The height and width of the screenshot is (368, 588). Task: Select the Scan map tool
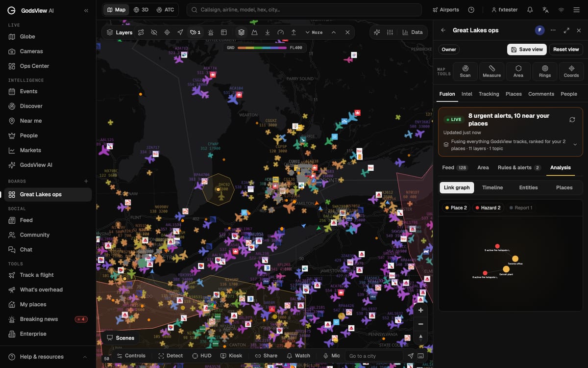(x=465, y=71)
